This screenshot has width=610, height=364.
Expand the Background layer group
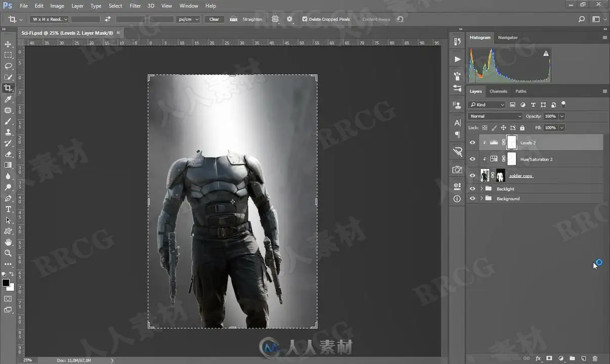482,199
